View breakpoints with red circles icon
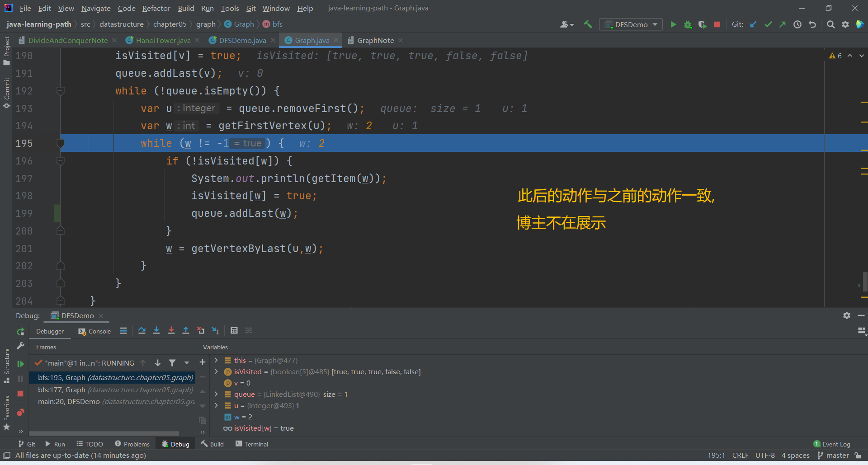Screen dimensions: 868x465 (20, 412)
